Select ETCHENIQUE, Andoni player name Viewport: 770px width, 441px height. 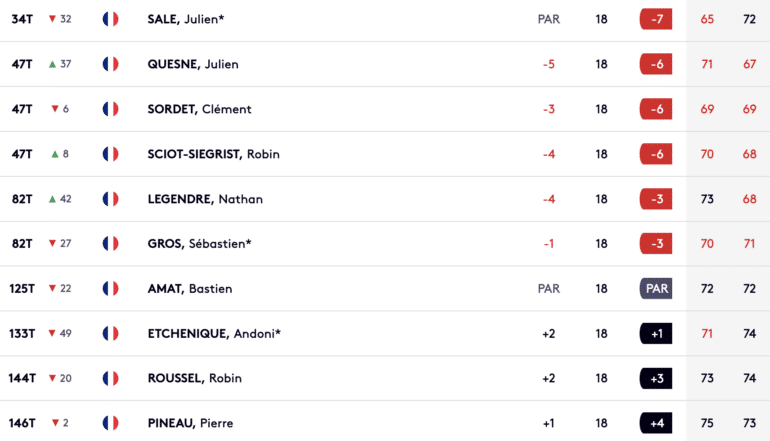[x=214, y=333]
